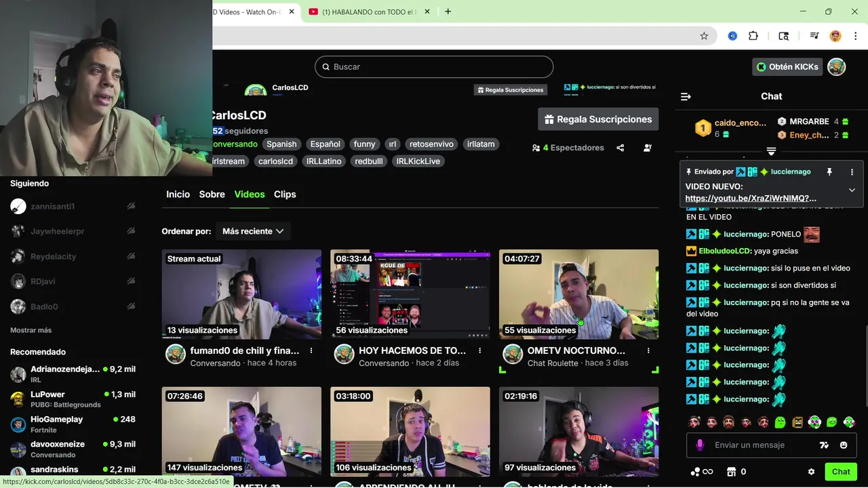Toggle notifications for Jaywheelerpr
This screenshot has width=868, height=488.
pos(131,231)
